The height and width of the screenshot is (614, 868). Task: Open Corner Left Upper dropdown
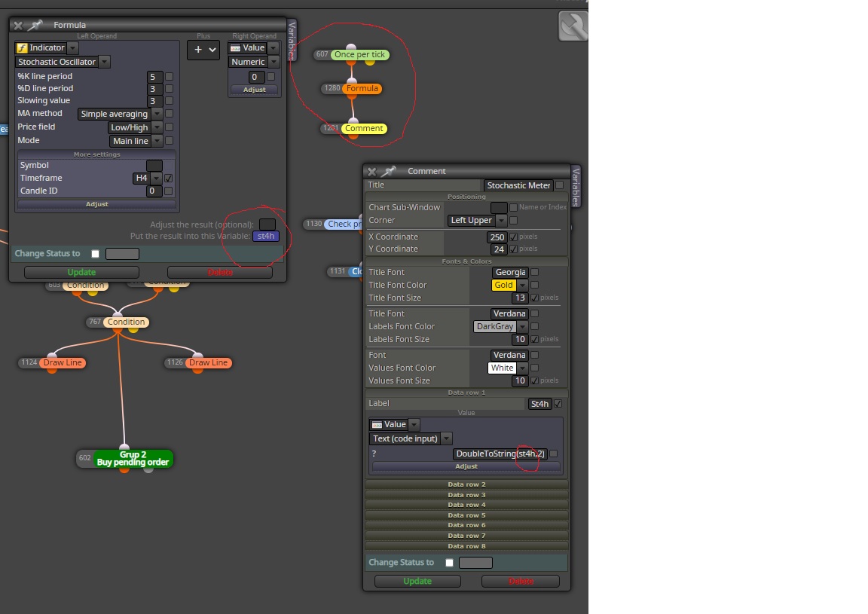click(x=501, y=220)
